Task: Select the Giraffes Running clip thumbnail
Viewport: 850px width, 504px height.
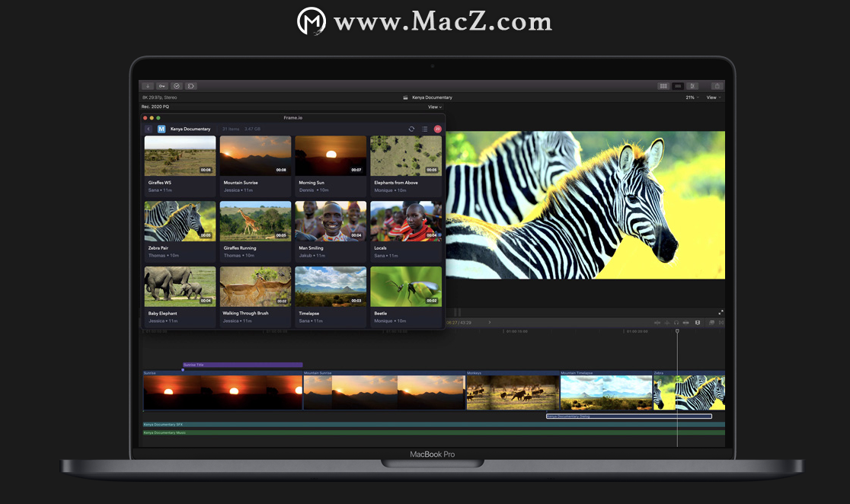Action: tap(255, 221)
